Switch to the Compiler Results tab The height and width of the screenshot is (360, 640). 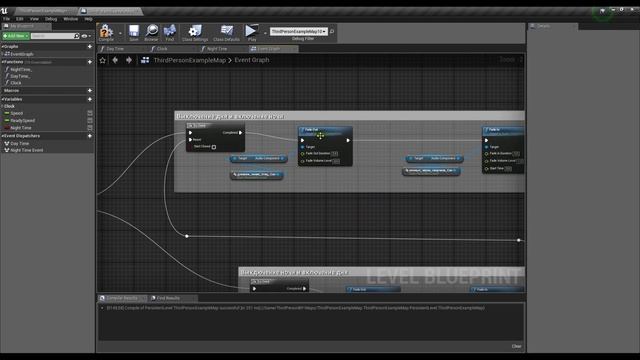122,298
